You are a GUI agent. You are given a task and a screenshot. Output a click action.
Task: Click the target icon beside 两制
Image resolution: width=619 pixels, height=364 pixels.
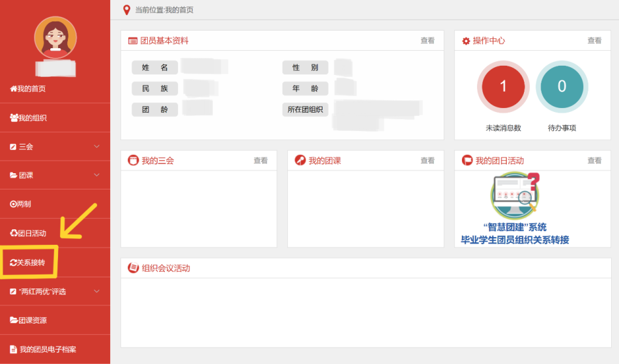pyautogui.click(x=13, y=204)
